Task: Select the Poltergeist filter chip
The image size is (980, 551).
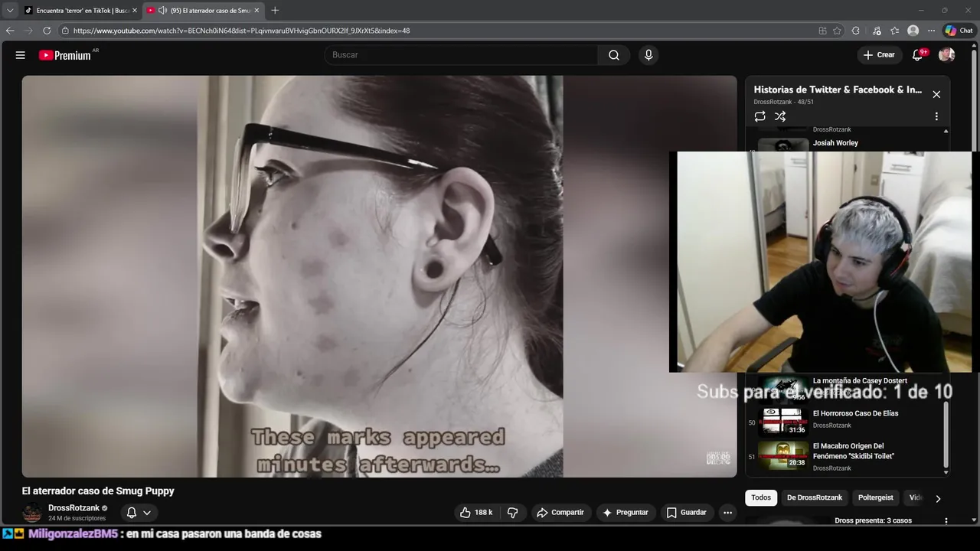Action: (876, 497)
